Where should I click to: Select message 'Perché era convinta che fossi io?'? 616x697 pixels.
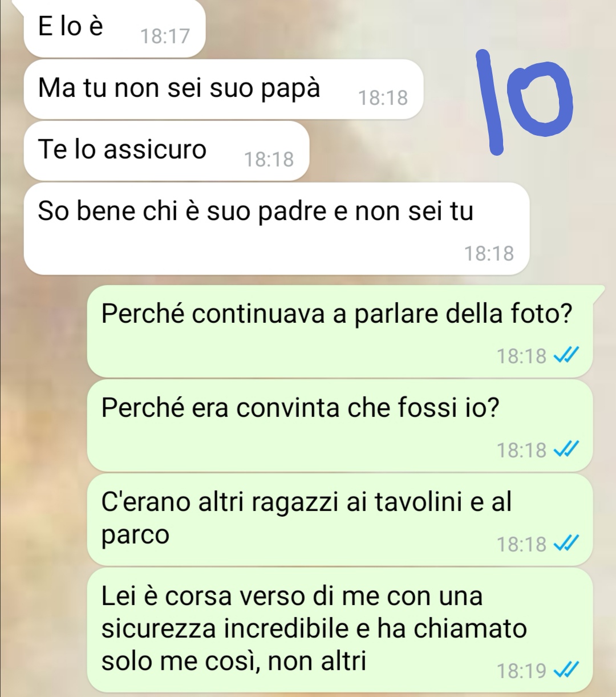coord(340,426)
